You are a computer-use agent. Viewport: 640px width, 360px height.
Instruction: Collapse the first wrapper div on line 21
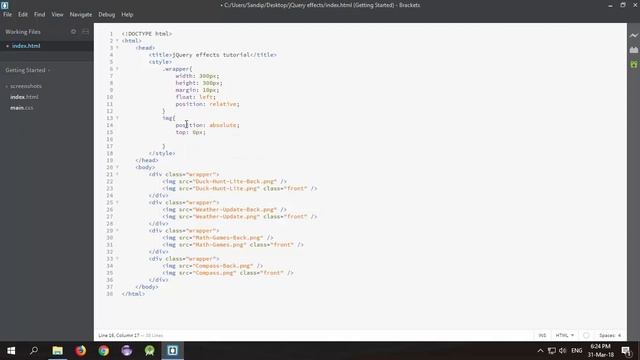tap(117, 174)
